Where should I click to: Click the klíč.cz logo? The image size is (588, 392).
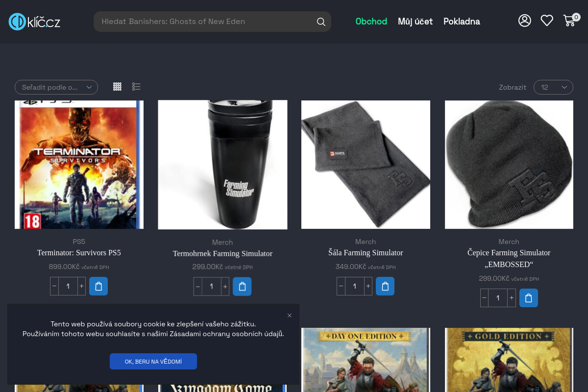point(34,22)
